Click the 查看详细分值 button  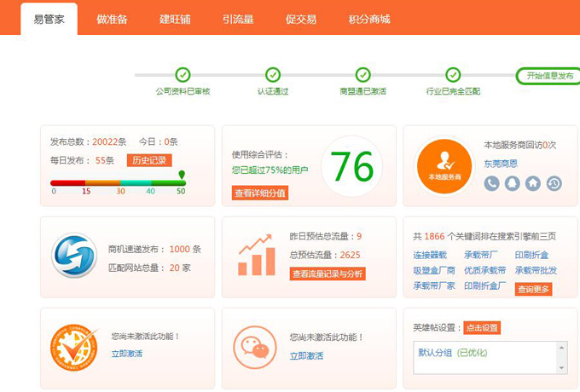[x=260, y=193]
